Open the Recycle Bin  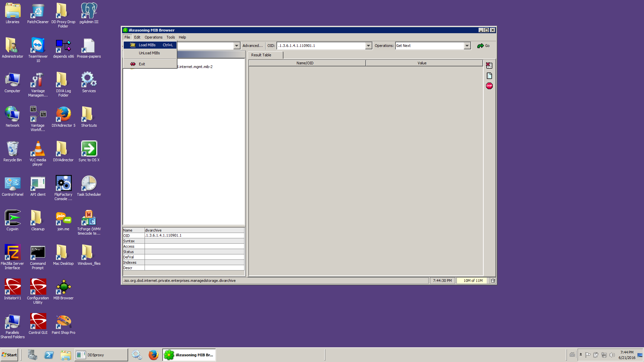point(12,152)
